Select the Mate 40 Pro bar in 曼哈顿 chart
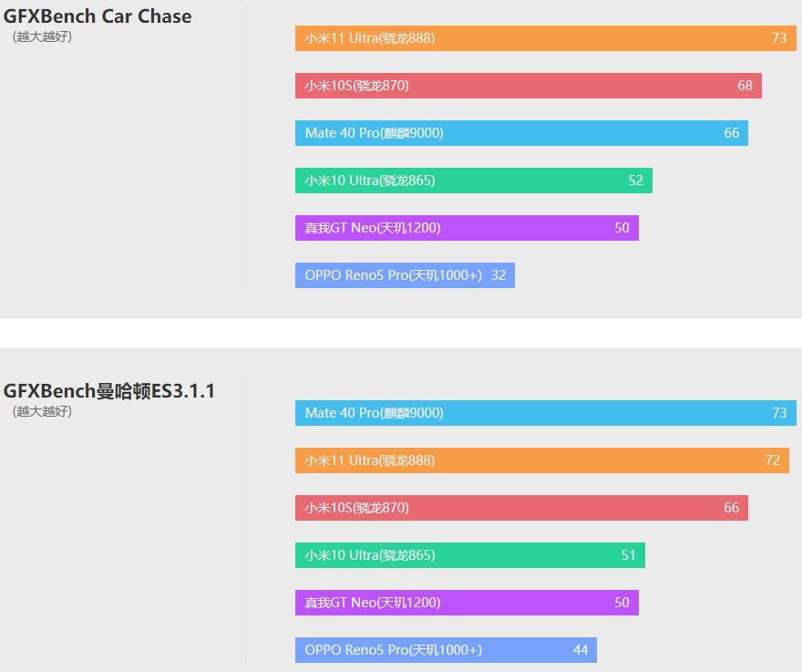This screenshot has width=802, height=672. [545, 413]
